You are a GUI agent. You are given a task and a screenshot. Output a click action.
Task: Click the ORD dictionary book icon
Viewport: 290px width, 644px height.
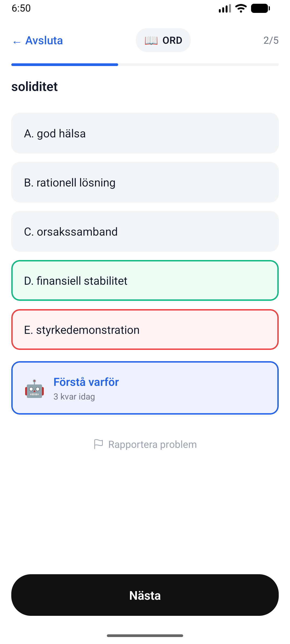151,41
